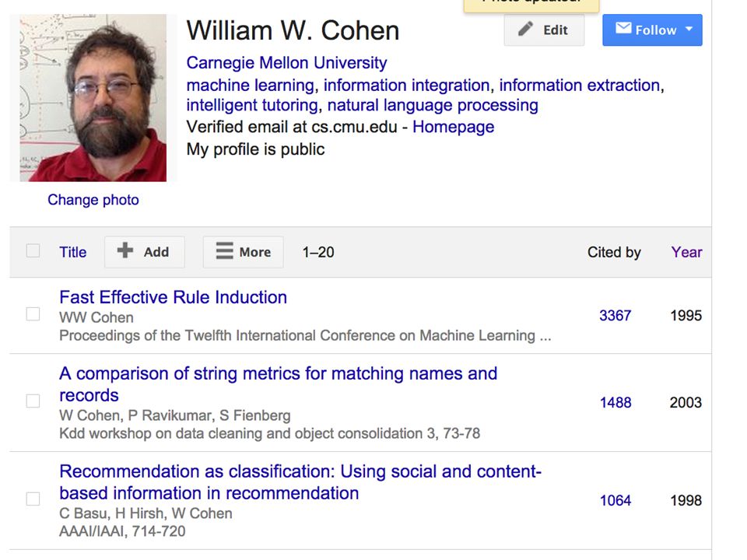Visit the Homepage link

pyautogui.click(x=453, y=127)
